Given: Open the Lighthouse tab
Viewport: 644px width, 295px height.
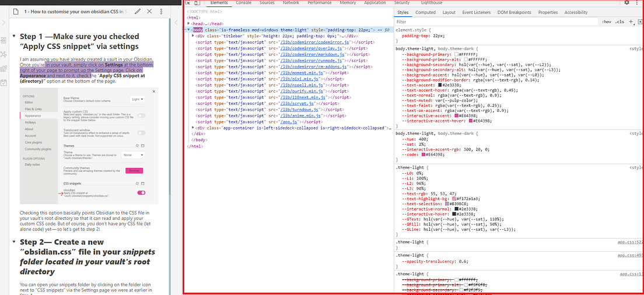Looking at the screenshot, I should pyautogui.click(x=432, y=3).
